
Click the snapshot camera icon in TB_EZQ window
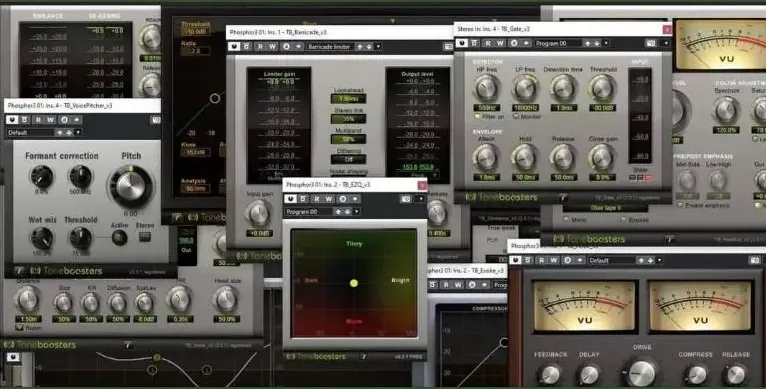click(x=405, y=199)
